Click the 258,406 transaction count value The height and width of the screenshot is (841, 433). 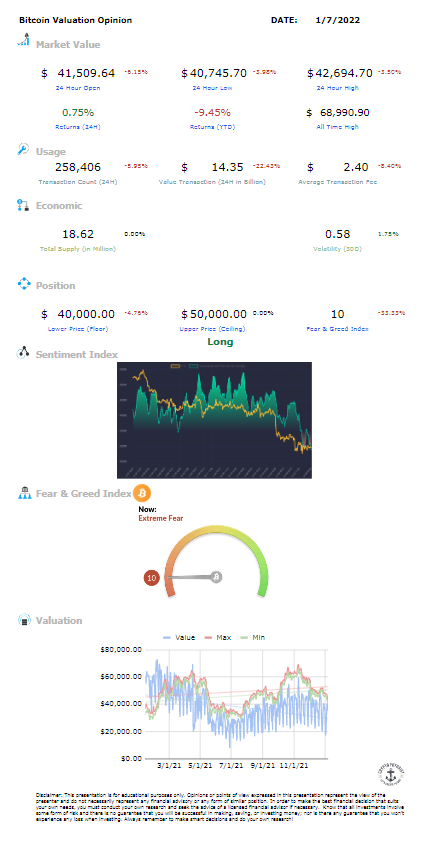pos(78,167)
